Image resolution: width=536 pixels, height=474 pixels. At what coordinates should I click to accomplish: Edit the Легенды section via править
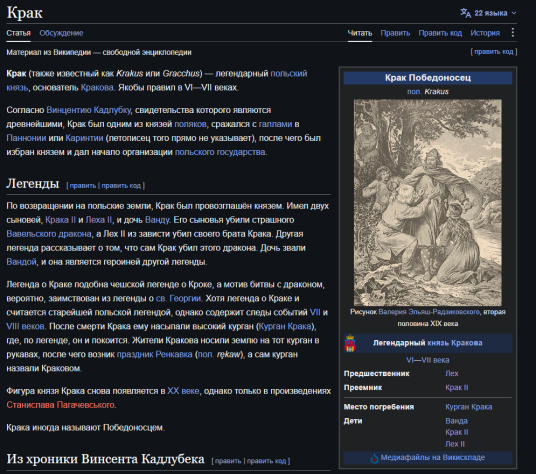pos(83,186)
